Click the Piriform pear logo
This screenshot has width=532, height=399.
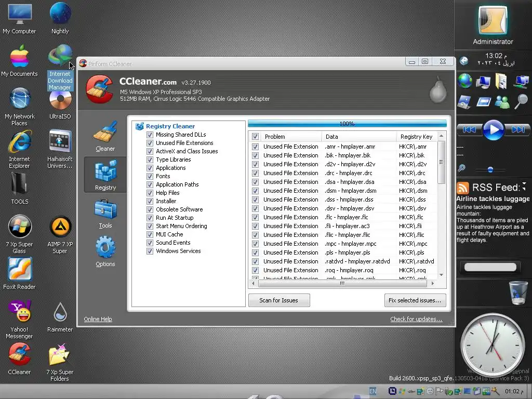pos(437,89)
